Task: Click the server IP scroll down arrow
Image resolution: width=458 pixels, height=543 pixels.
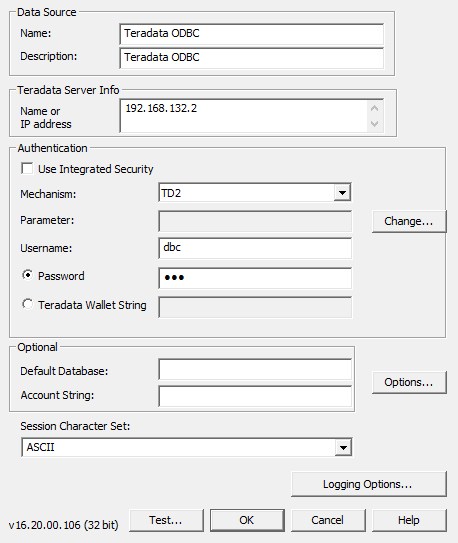Action: [374, 124]
